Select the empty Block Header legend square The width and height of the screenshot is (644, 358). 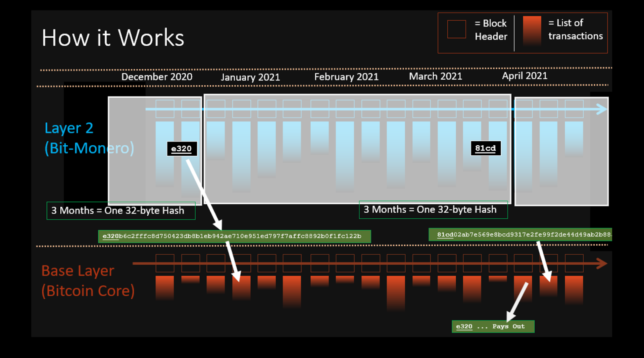456,29
